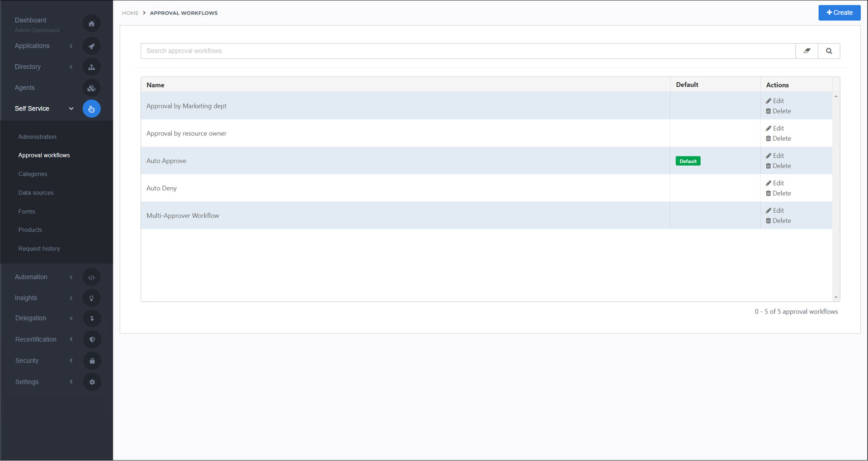Open the Automation code icon
The height and width of the screenshot is (461, 868).
(92, 277)
